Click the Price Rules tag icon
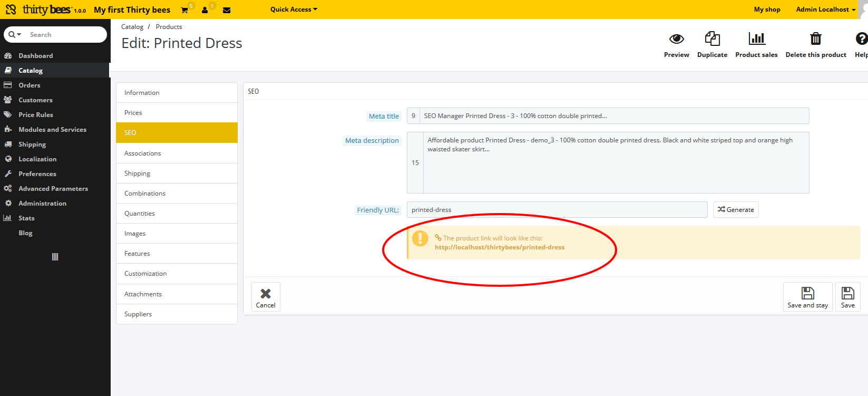 8,114
